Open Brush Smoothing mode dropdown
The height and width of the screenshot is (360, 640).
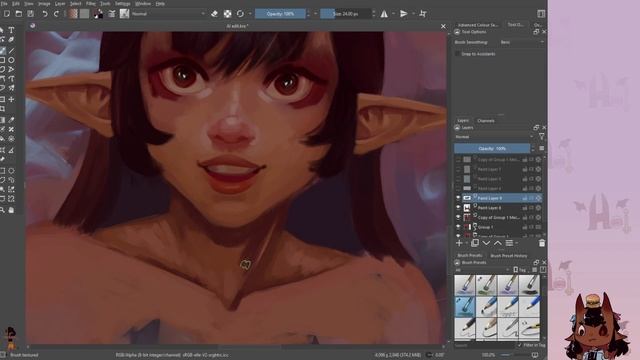pyautogui.click(x=522, y=42)
